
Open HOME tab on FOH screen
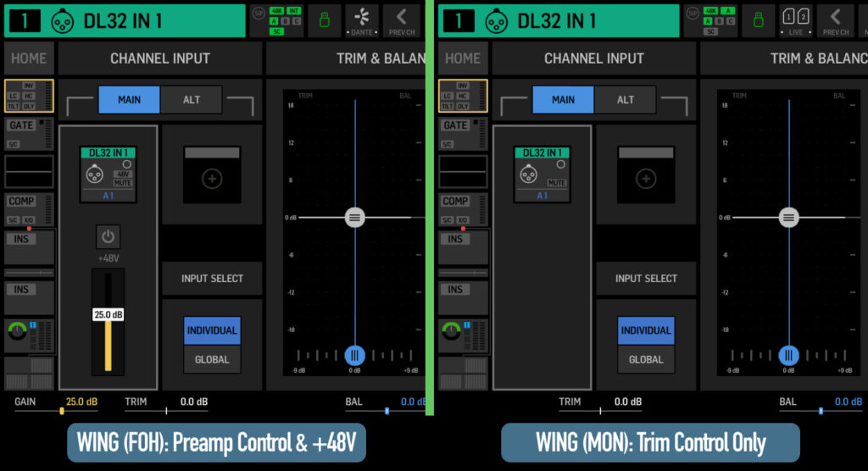click(x=29, y=58)
